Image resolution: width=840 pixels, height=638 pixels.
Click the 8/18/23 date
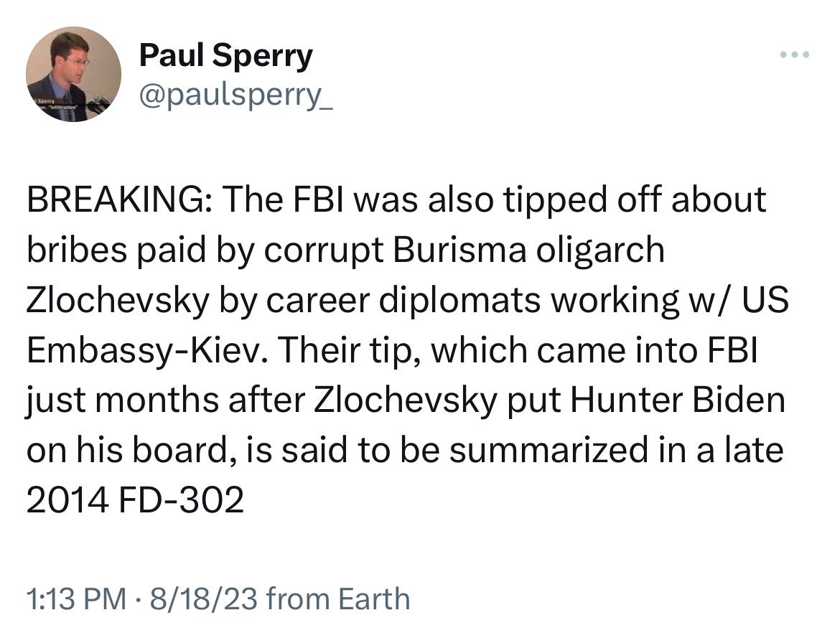point(204,599)
